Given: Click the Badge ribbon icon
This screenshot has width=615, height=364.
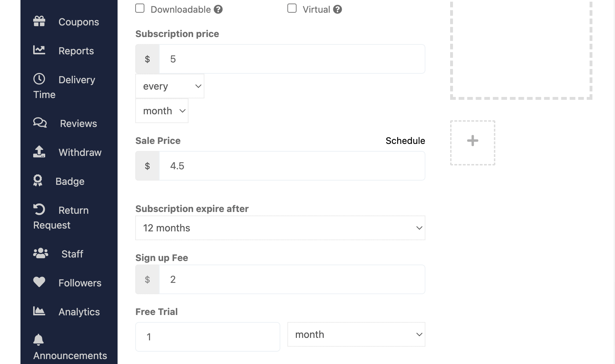Looking at the screenshot, I should point(39,181).
